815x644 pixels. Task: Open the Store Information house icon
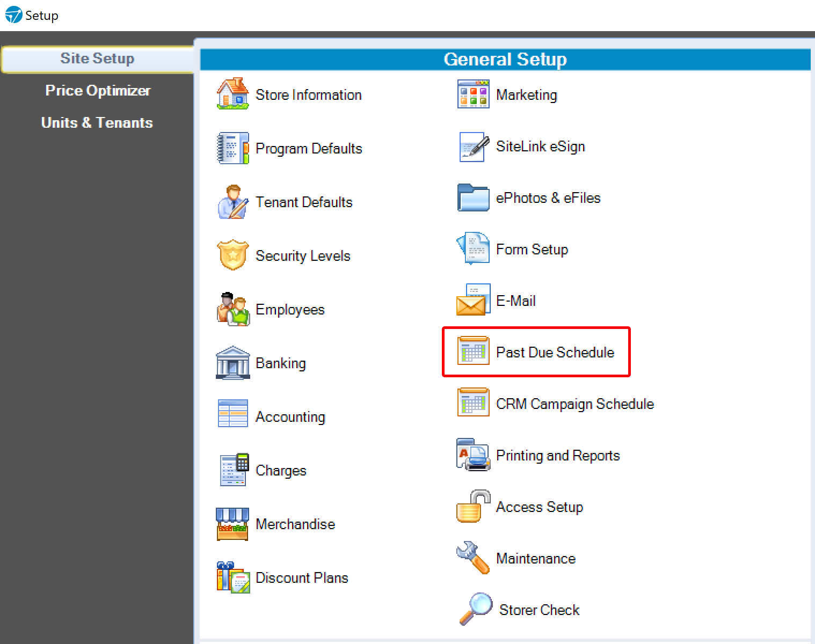[232, 94]
